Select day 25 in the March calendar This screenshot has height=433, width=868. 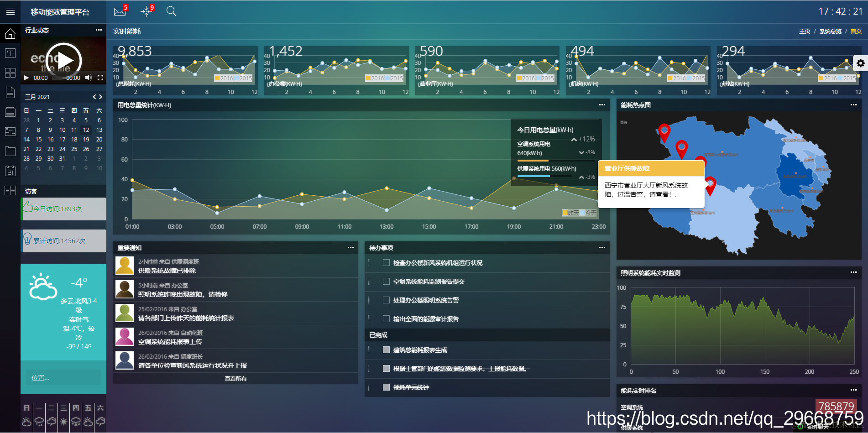pos(74,149)
